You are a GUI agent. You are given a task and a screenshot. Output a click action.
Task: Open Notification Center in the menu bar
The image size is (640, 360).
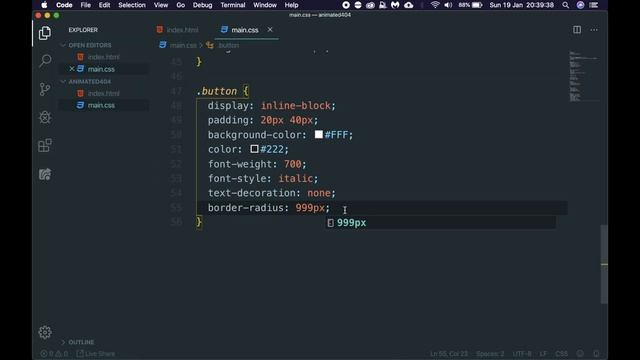[594, 5]
